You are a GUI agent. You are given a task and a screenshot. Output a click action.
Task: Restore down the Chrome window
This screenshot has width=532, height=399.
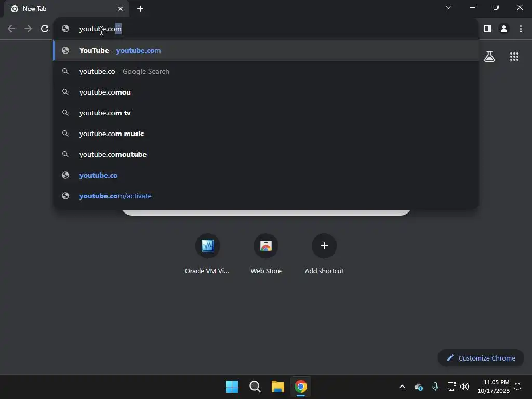496,7
